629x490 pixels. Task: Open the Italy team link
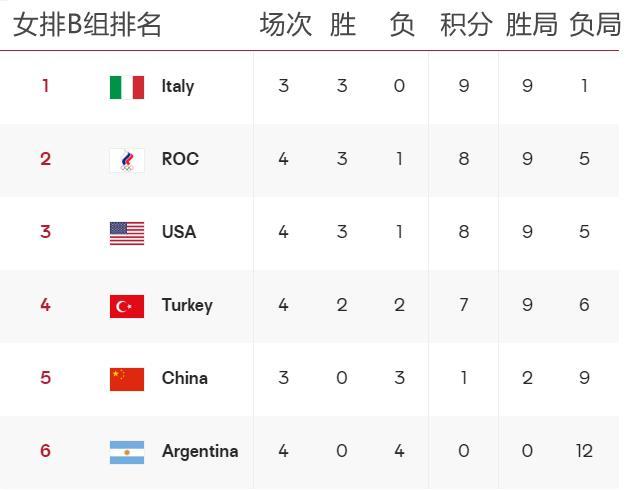click(x=178, y=86)
